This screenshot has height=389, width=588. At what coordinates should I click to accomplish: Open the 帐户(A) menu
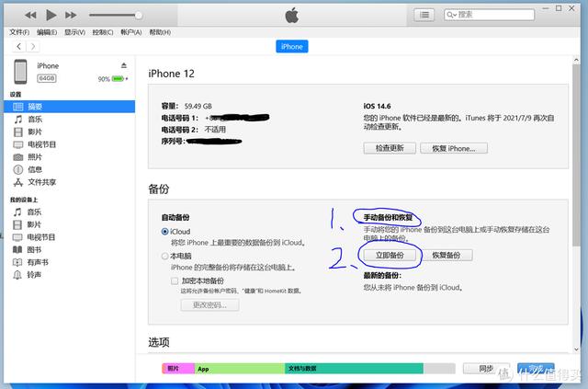click(x=130, y=31)
